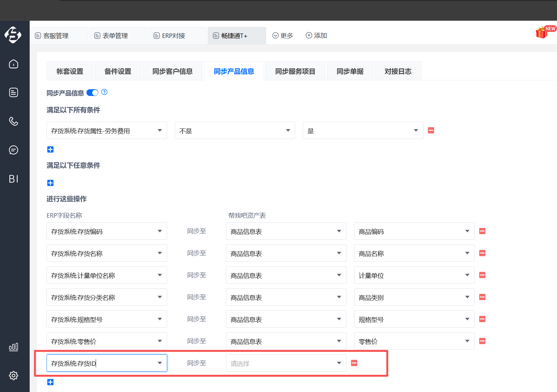Click the help question mark icon

(104, 92)
